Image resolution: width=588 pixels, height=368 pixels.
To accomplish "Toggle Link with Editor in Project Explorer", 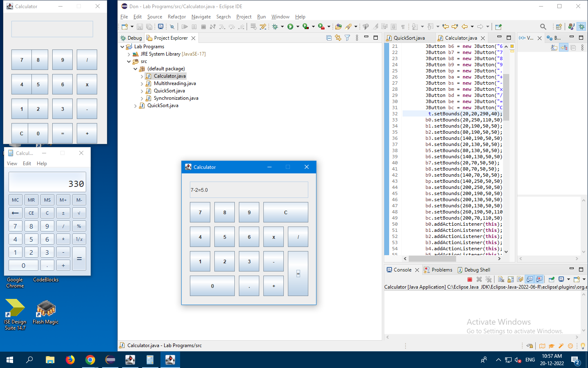I will tap(338, 38).
